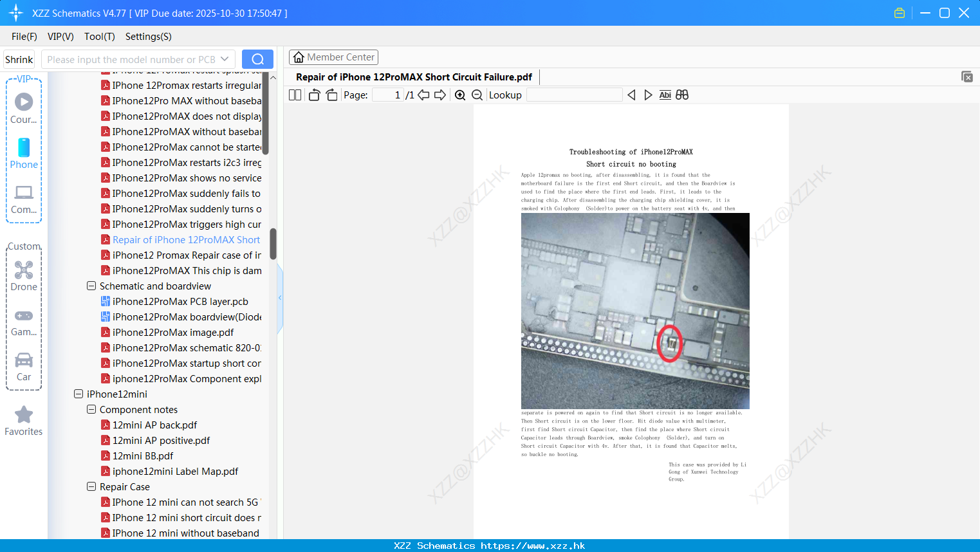Open Tool(T) menu
The height and width of the screenshot is (552, 980).
coord(100,37)
